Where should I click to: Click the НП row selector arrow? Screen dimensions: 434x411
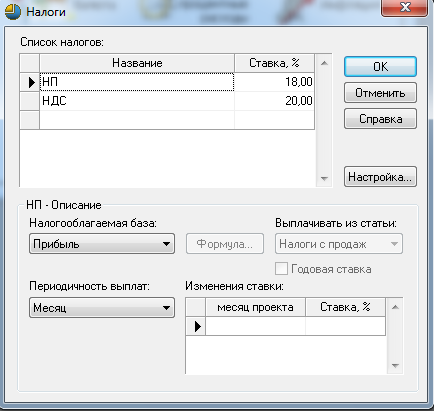click(32, 82)
